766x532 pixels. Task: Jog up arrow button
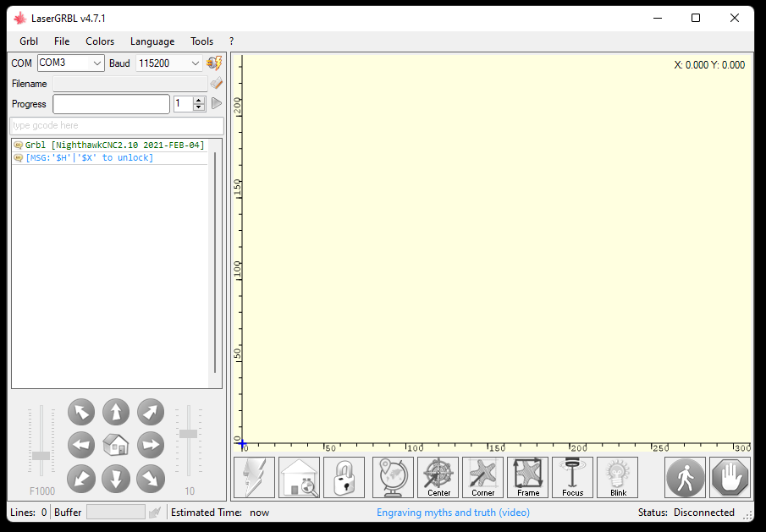click(x=116, y=413)
